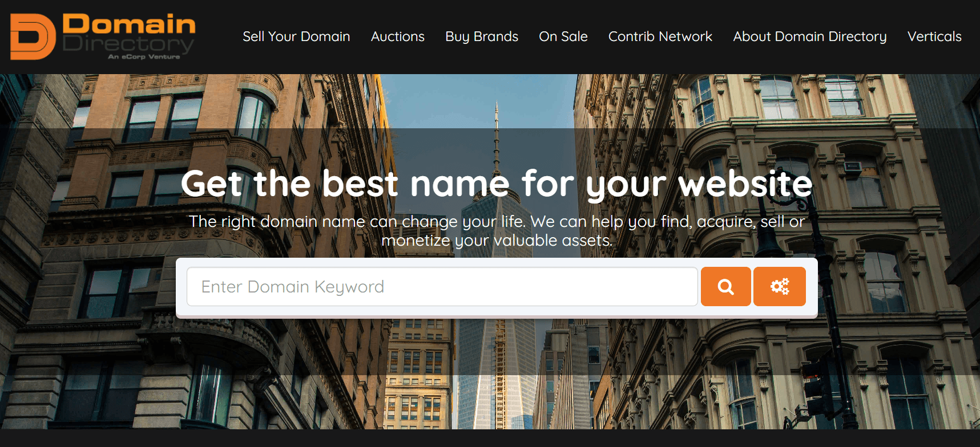Screen dimensions: 980x447
Task: Click the traffic light in the hero photo
Action: 817,388
